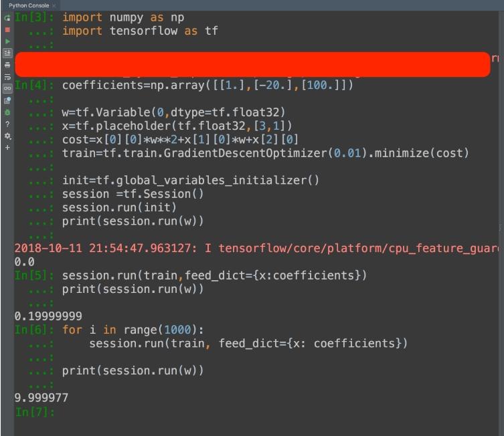Click the panel divider handle on right edge
This screenshot has width=504, height=436.
(501, 227)
